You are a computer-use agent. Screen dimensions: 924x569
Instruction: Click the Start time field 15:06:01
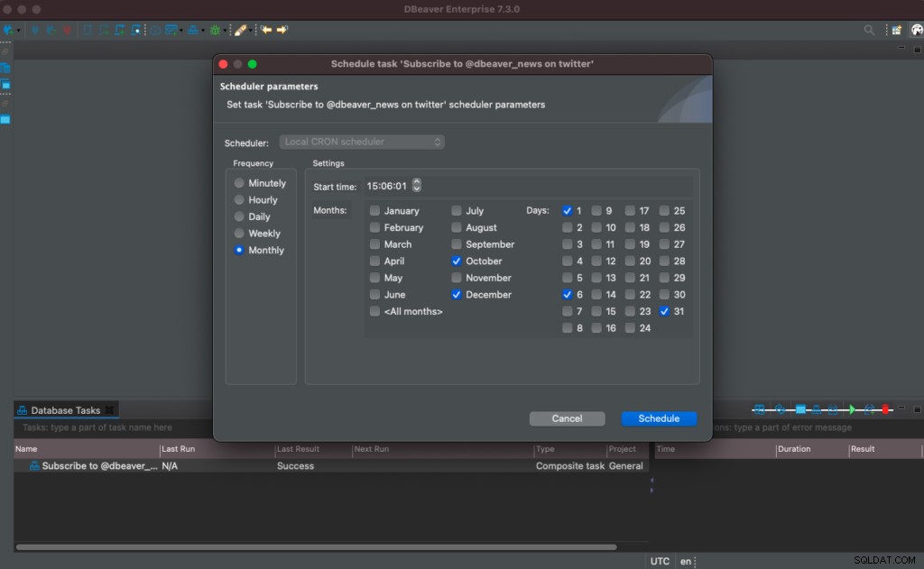pos(386,186)
